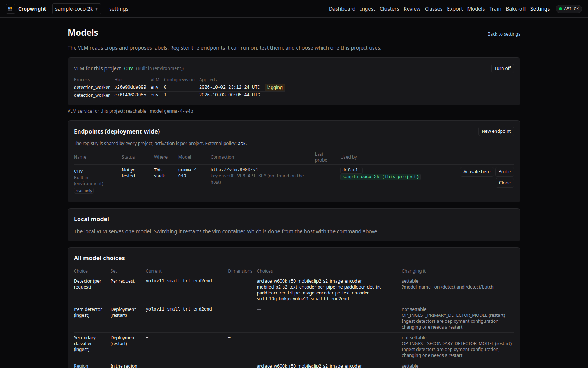The image size is (588, 368).
Task: Click the Config revision column header
Action: 179,80
